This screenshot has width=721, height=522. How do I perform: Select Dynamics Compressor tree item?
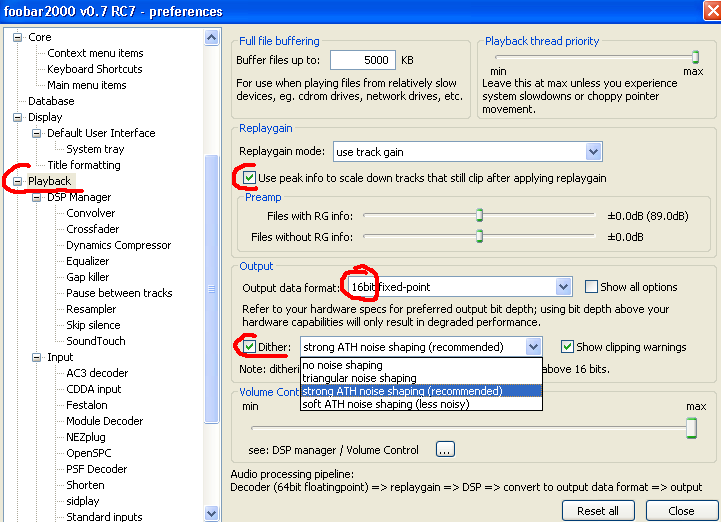click(x=119, y=245)
